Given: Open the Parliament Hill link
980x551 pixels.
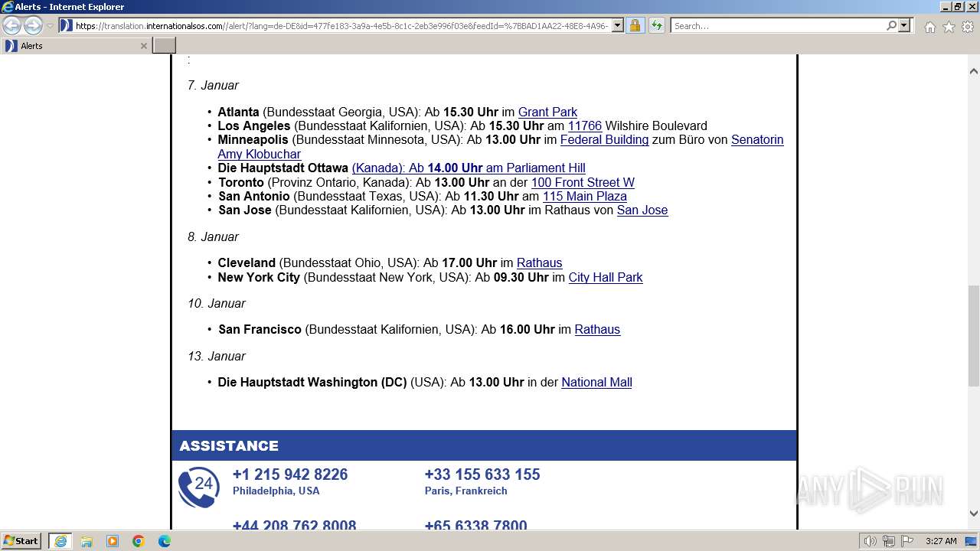Looking at the screenshot, I should click(469, 168).
